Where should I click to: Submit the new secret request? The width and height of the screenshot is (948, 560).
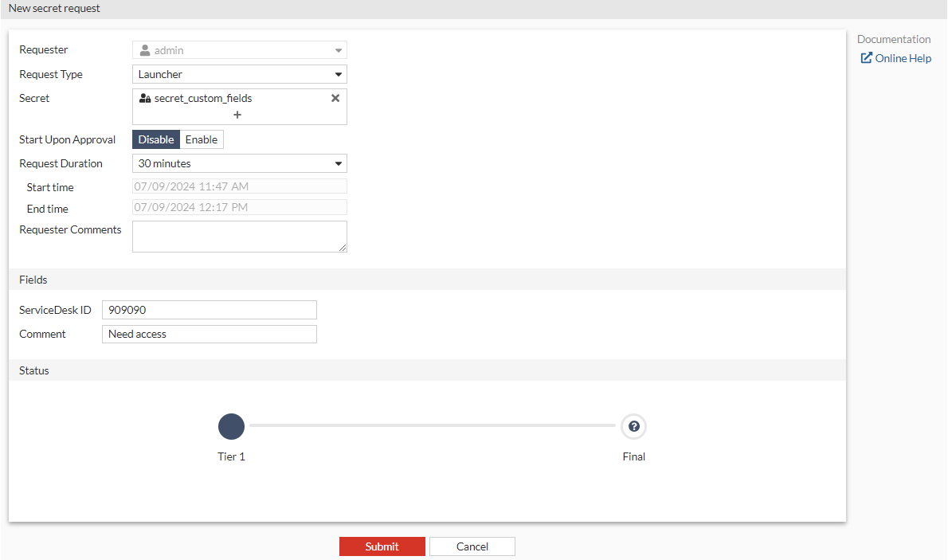(x=382, y=546)
